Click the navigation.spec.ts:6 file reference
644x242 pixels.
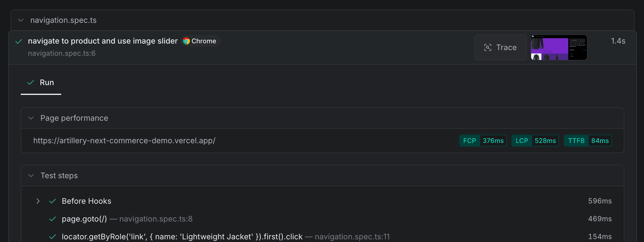tap(61, 53)
